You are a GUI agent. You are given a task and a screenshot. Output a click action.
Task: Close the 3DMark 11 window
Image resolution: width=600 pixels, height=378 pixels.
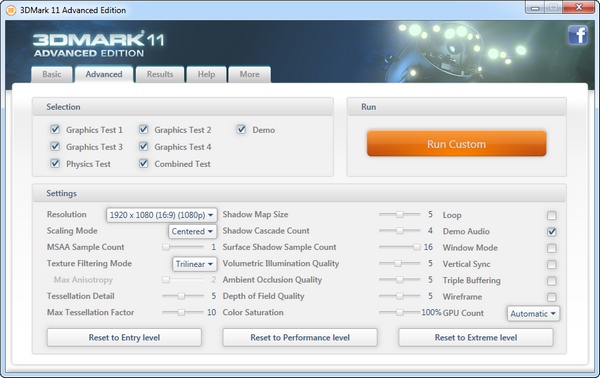pyautogui.click(x=579, y=7)
